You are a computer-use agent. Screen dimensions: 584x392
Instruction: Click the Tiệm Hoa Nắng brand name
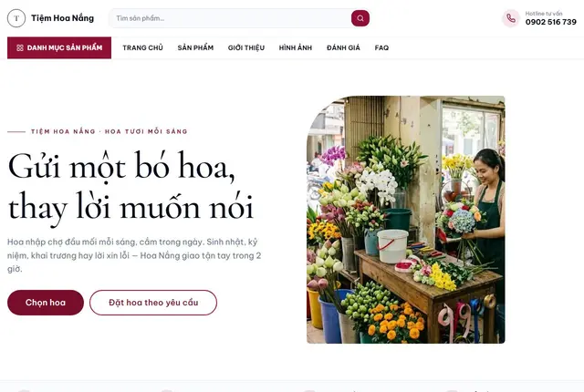[x=63, y=18]
